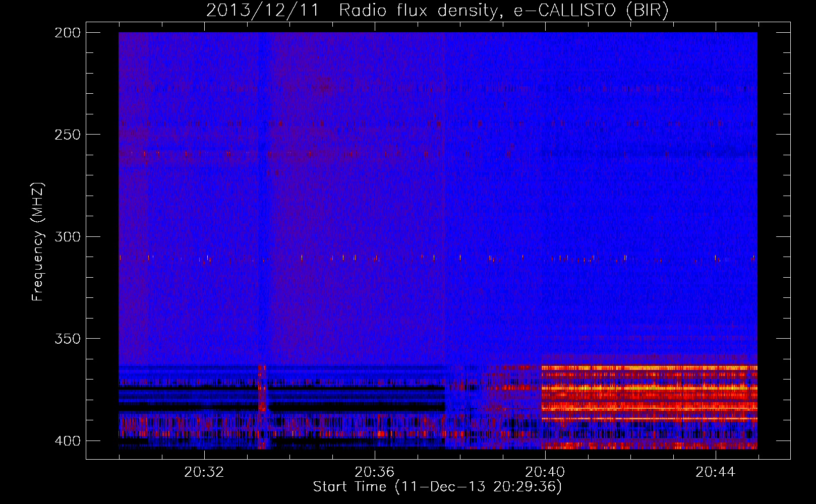The height and width of the screenshot is (504, 816).
Task: Click the plot title "2013/12/11 Radio flux density, e-CALLISTO (BIR)"
Action: 437,10
